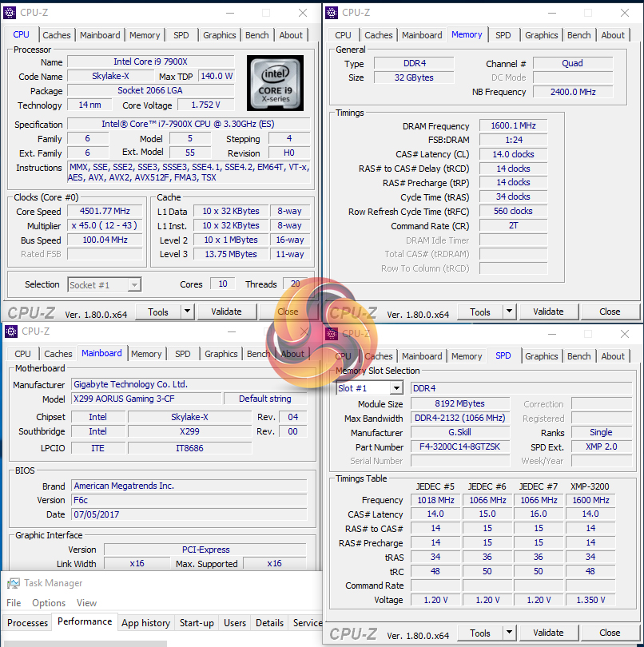This screenshot has height=647, width=644.
Task: Click the Intel Core i9 7900X name field
Action: [151, 62]
